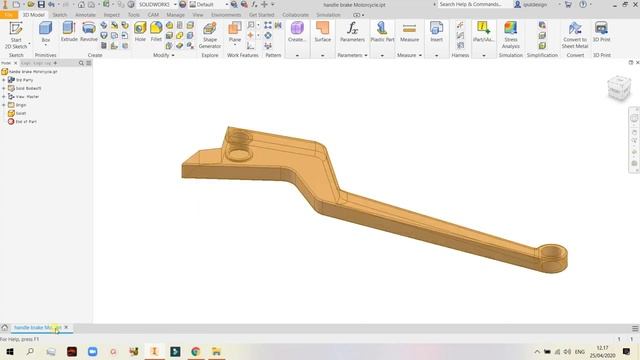Screen dimensions: 640x360
Task: Click the Rectangular Pattern icon
Action: tap(268, 25)
